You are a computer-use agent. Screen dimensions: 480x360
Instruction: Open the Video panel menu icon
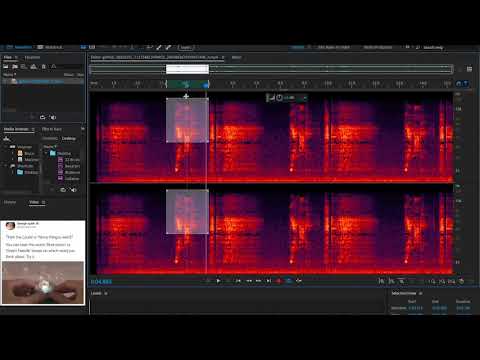pos(44,202)
